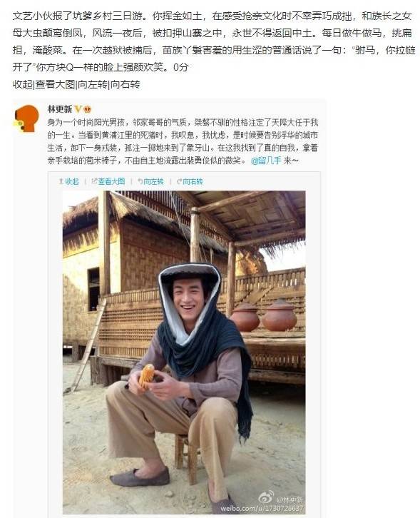Click the Weibo logo watermark on photo
The width and height of the screenshot is (420, 518).
pyautogui.click(x=266, y=497)
